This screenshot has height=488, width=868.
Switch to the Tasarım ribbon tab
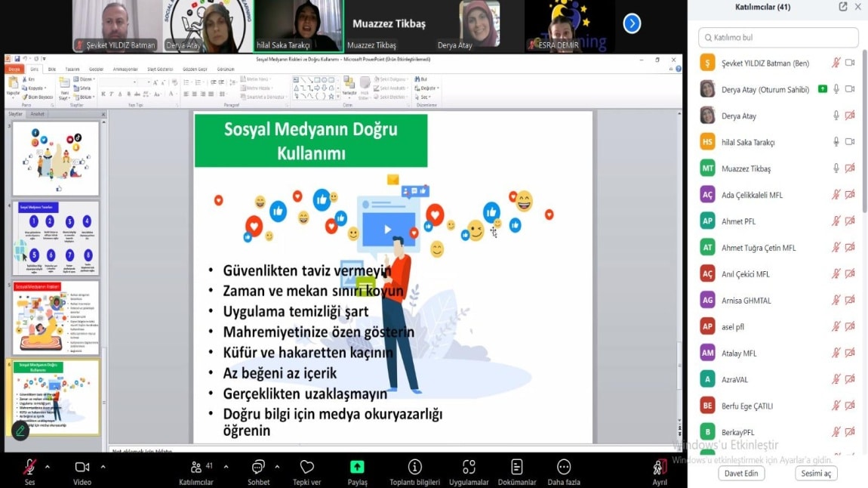(x=72, y=69)
